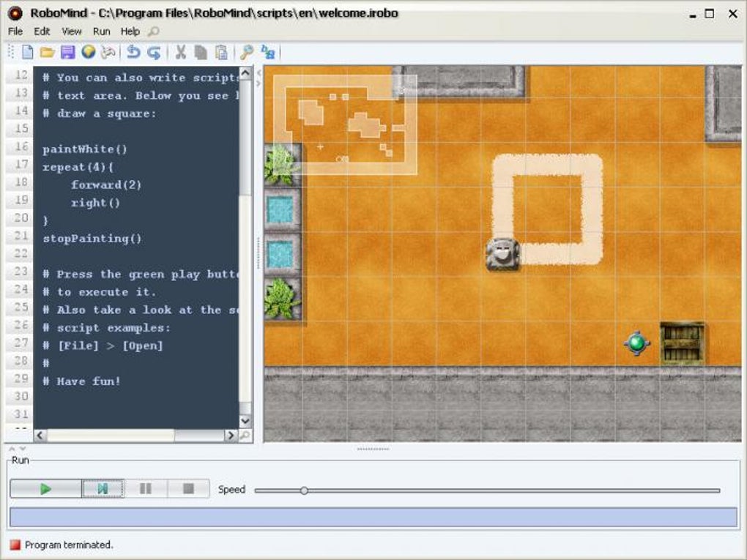Run the script with green play button

[45, 488]
